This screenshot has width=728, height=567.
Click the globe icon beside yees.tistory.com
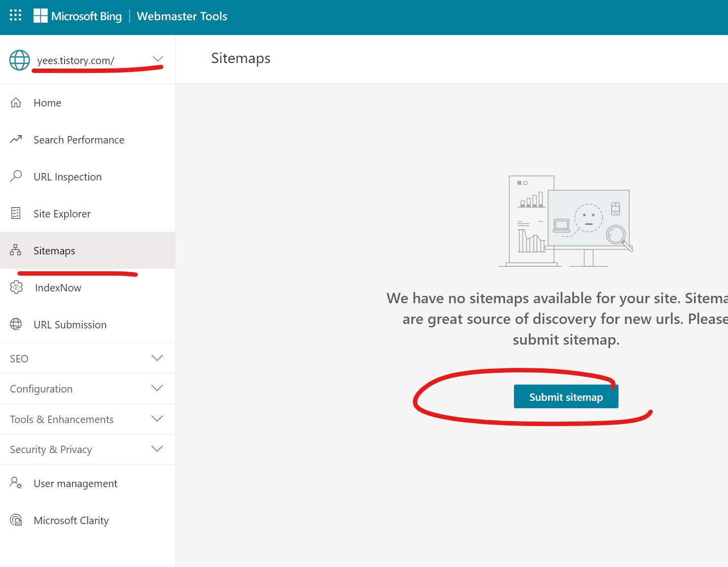click(x=20, y=60)
